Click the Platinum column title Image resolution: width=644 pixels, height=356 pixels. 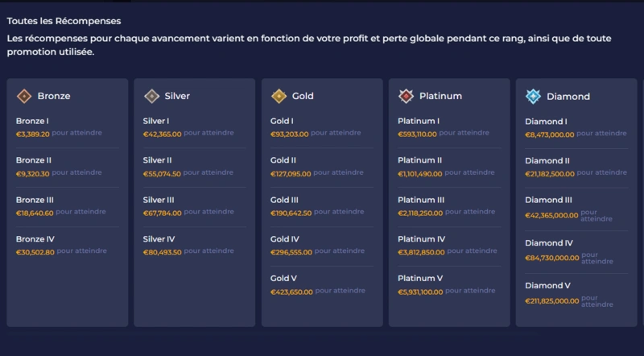[x=440, y=96]
